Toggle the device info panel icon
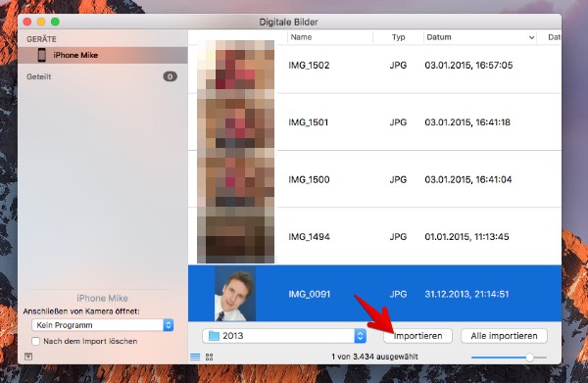Screen dimensions: 588x383 coord(28,357)
